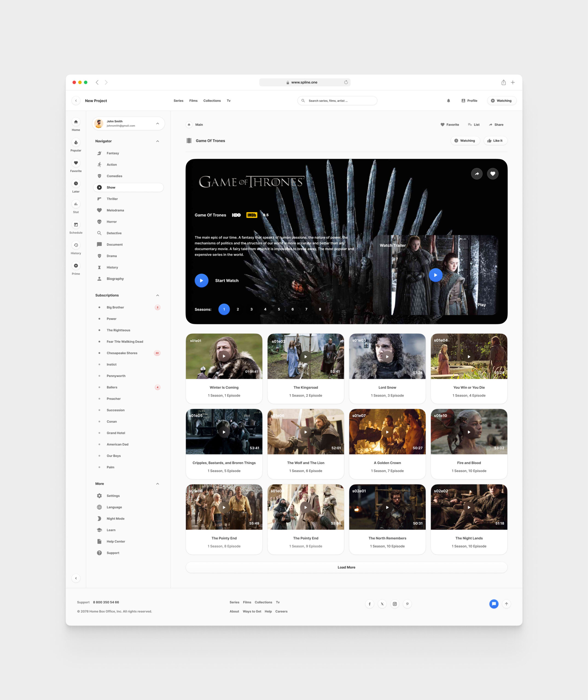Viewport: 588px width, 700px height.
Task: Play the Watch Trailer video
Action: coord(435,275)
